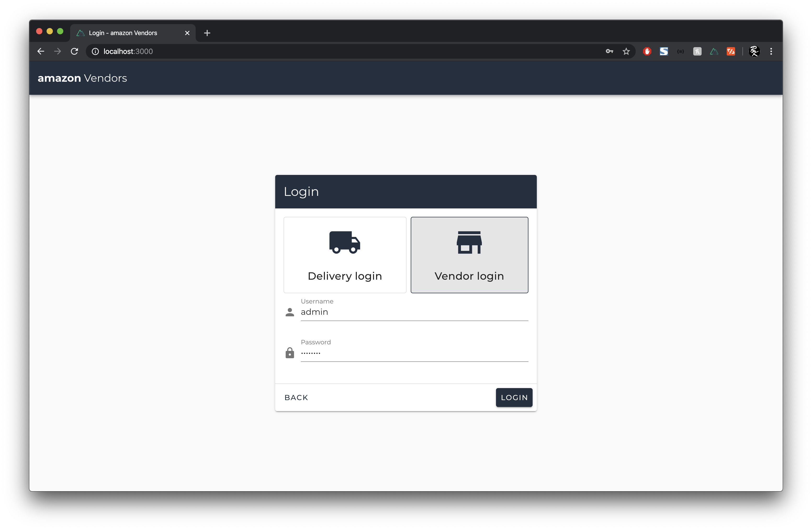Reload the page
812x530 pixels.
coord(74,51)
